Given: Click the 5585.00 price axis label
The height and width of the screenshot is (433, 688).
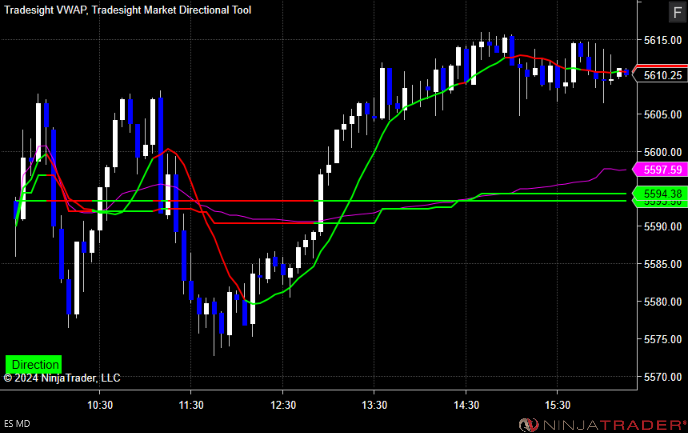Looking at the screenshot, I should (x=663, y=265).
